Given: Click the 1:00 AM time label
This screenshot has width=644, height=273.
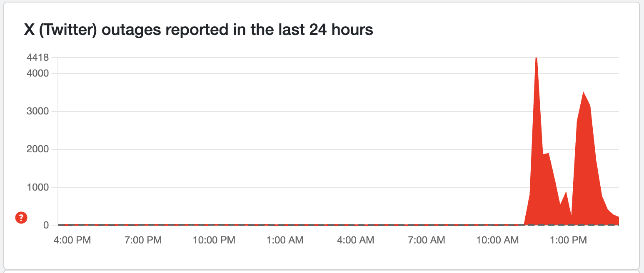Looking at the screenshot, I should [x=285, y=240].
